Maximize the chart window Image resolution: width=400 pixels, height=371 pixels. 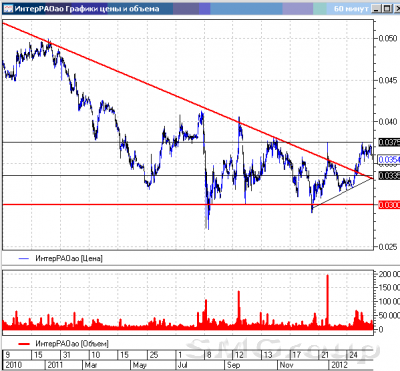(387, 9)
